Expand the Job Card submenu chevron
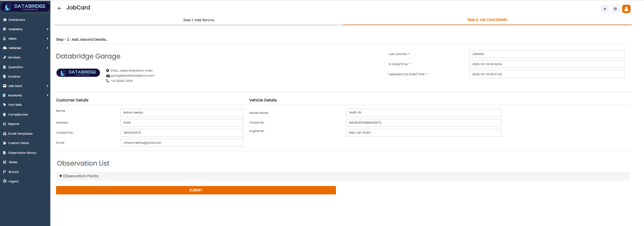This screenshot has width=644, height=226. point(48,86)
